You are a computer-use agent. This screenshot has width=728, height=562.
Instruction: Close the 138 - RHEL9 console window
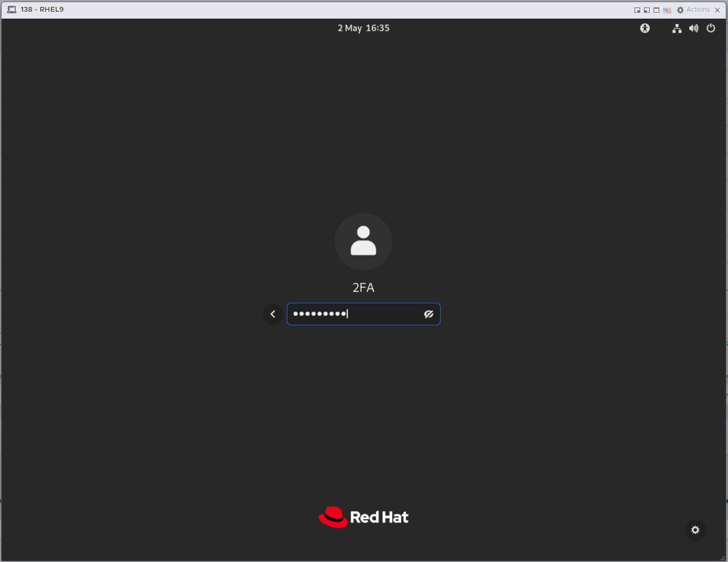(x=717, y=10)
